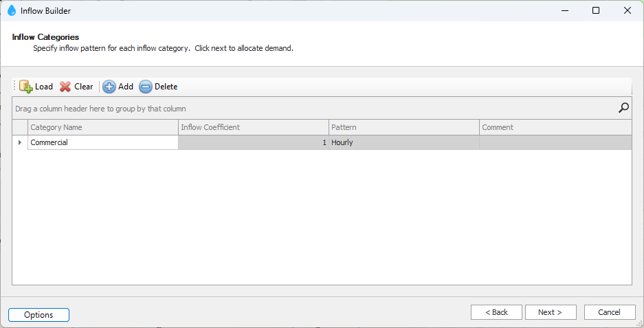This screenshot has height=328, width=644.
Task: Click the Delete minus icon
Action: point(146,87)
